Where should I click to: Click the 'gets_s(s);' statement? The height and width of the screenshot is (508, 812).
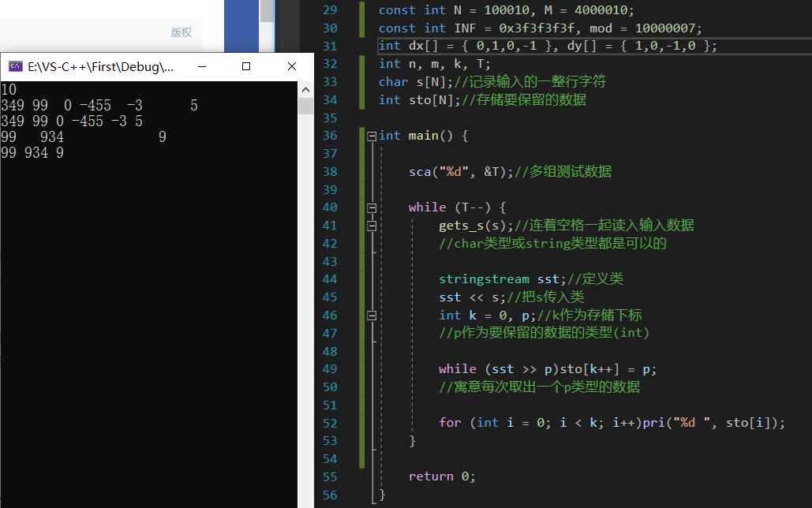[476, 226]
